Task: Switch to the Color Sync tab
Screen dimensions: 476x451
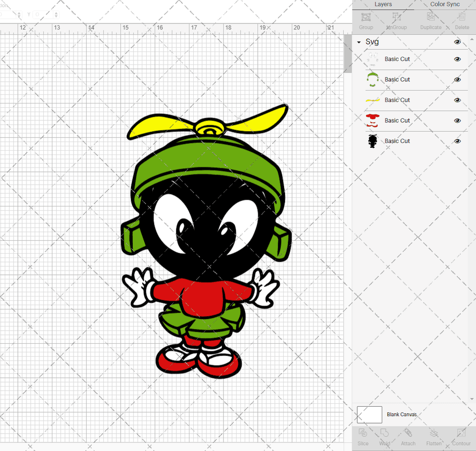Action: pos(444,4)
